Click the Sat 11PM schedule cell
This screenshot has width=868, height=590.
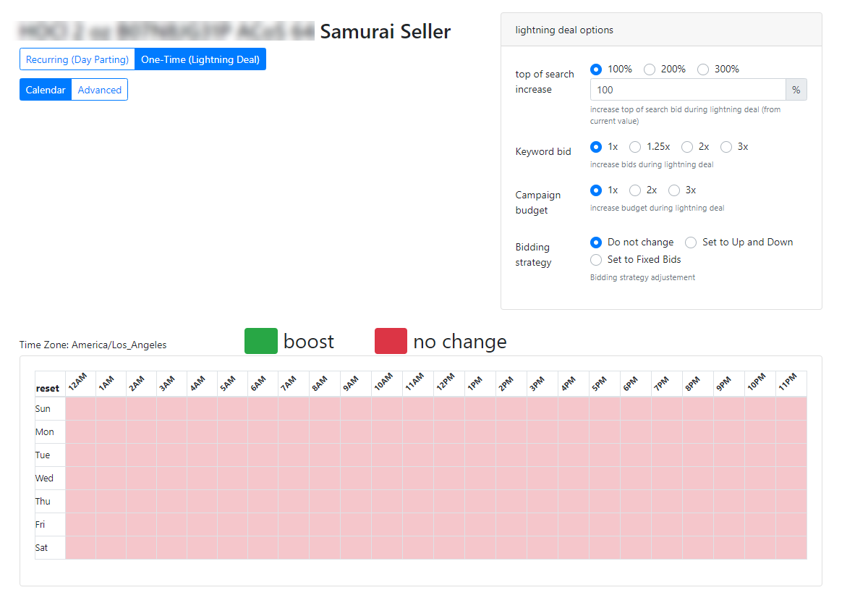coord(791,548)
